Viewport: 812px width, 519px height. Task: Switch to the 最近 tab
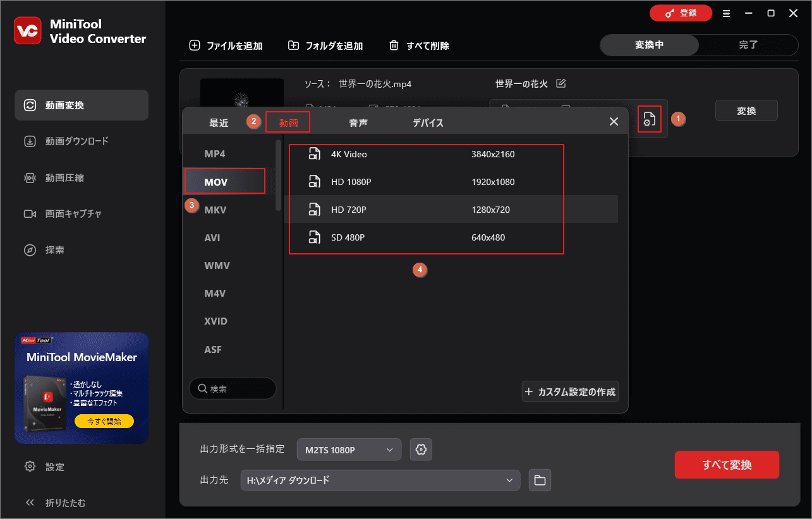[219, 123]
